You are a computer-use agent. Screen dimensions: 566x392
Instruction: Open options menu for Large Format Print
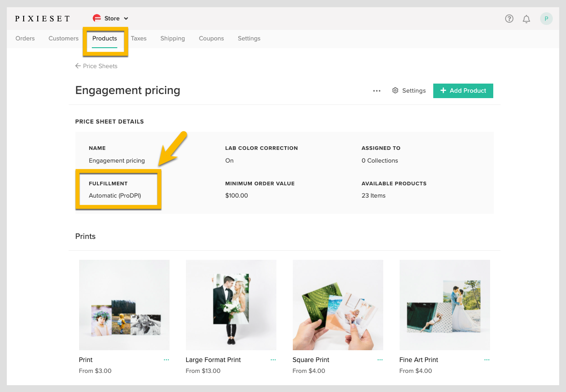click(273, 360)
